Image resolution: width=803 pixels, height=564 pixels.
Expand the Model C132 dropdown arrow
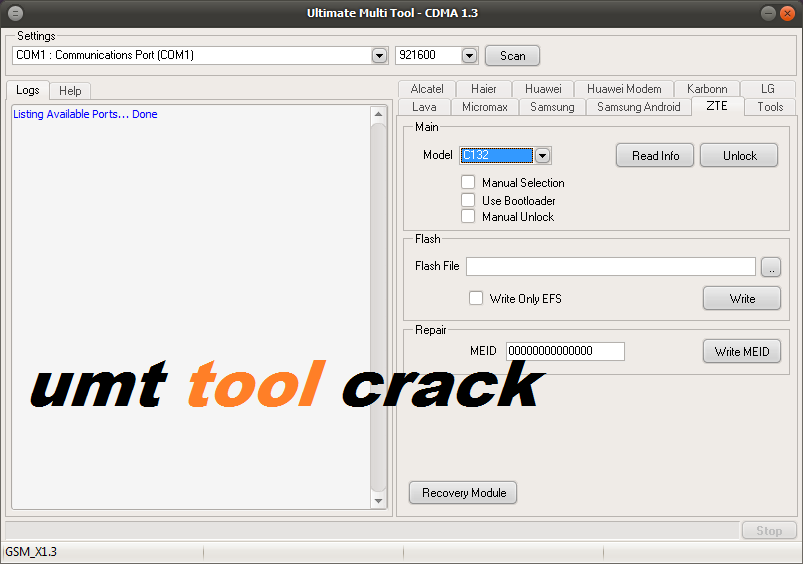(542, 155)
